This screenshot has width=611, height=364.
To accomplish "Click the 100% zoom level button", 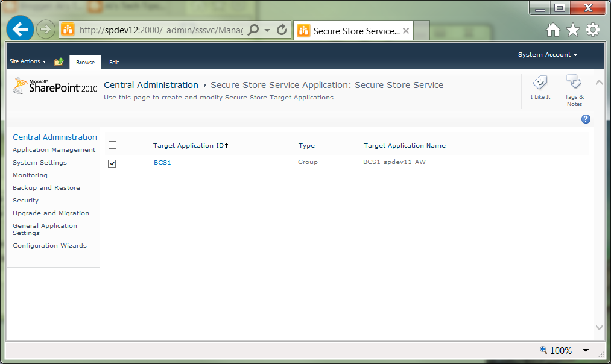I will (x=556, y=350).
